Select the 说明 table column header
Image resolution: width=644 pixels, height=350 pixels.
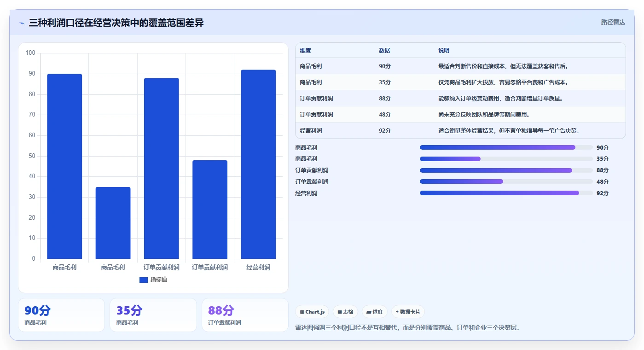tap(444, 51)
